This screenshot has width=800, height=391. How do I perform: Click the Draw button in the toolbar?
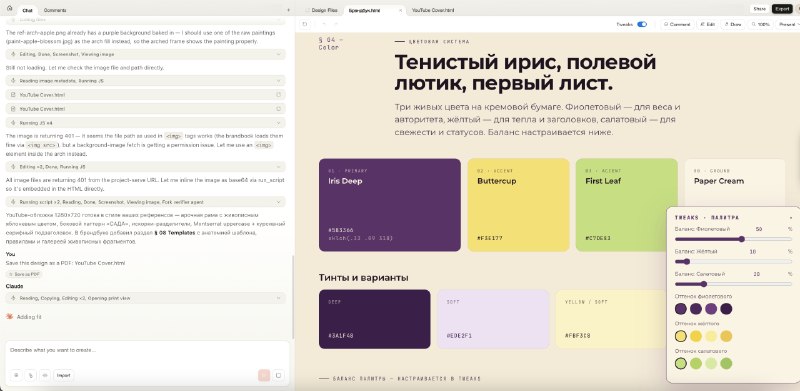coord(733,24)
